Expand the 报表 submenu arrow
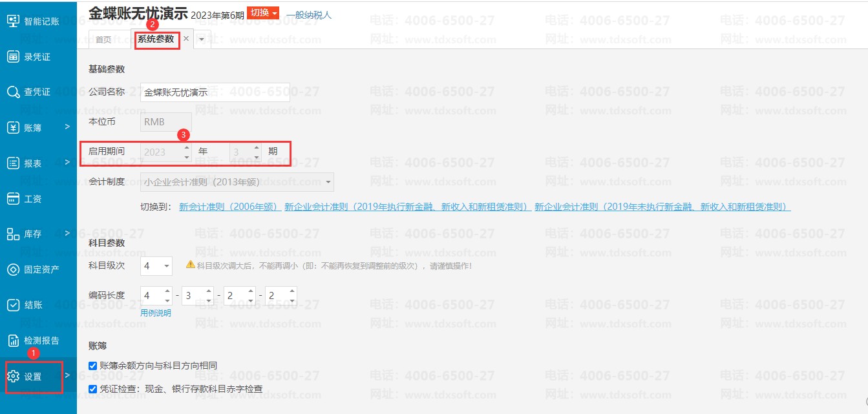The width and height of the screenshot is (868, 414). point(67,163)
